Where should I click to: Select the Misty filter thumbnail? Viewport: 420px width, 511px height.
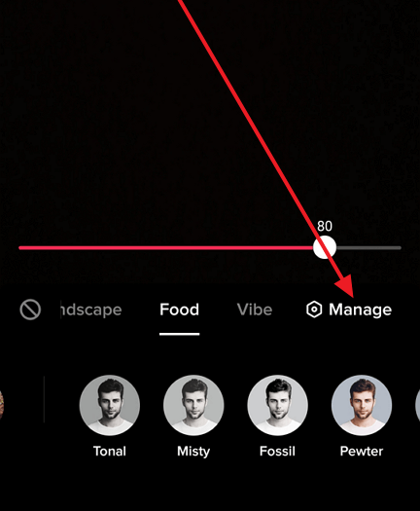click(193, 405)
